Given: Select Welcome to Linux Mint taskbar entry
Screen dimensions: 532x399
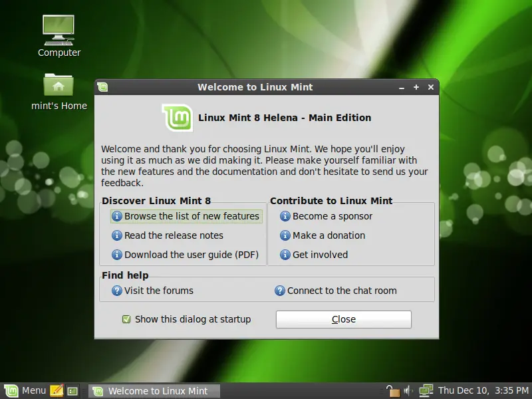Looking at the screenshot, I should pos(154,391).
